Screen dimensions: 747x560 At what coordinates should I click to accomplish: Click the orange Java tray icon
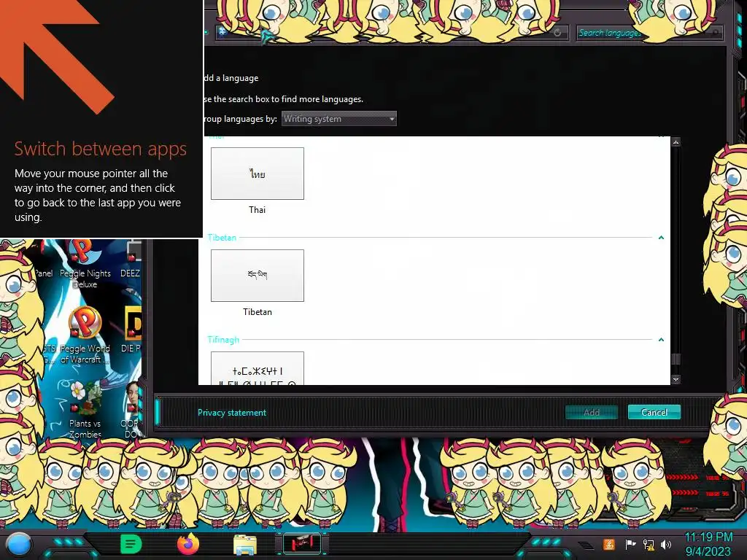point(609,544)
